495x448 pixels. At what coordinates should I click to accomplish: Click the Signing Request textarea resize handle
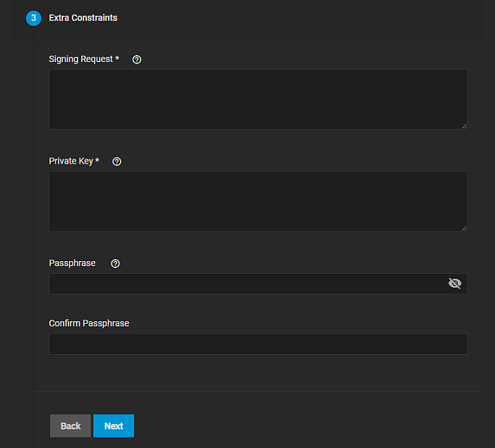pos(464,126)
